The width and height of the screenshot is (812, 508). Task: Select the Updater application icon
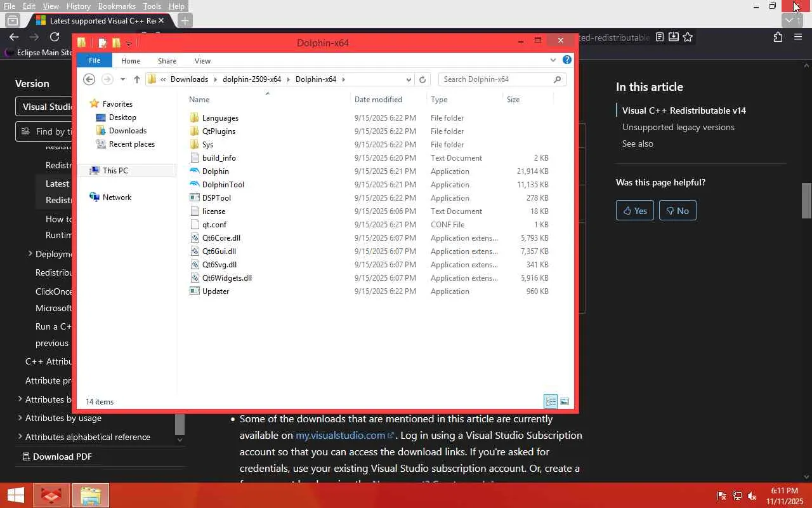(195, 291)
